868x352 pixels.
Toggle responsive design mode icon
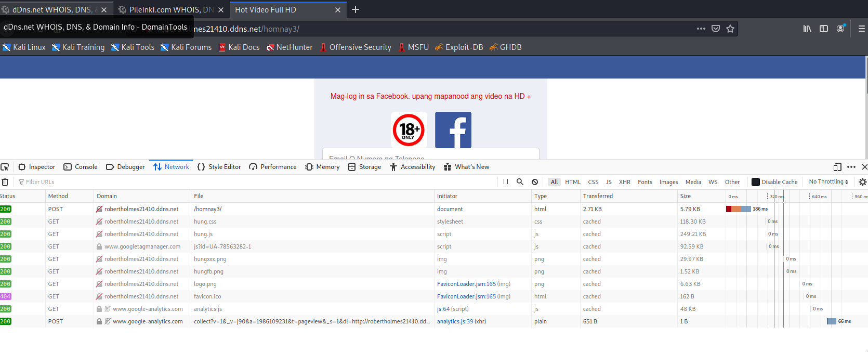click(837, 167)
